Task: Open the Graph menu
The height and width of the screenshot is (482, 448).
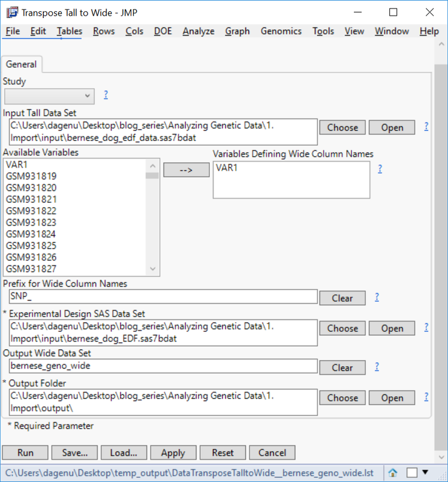Action: click(237, 31)
